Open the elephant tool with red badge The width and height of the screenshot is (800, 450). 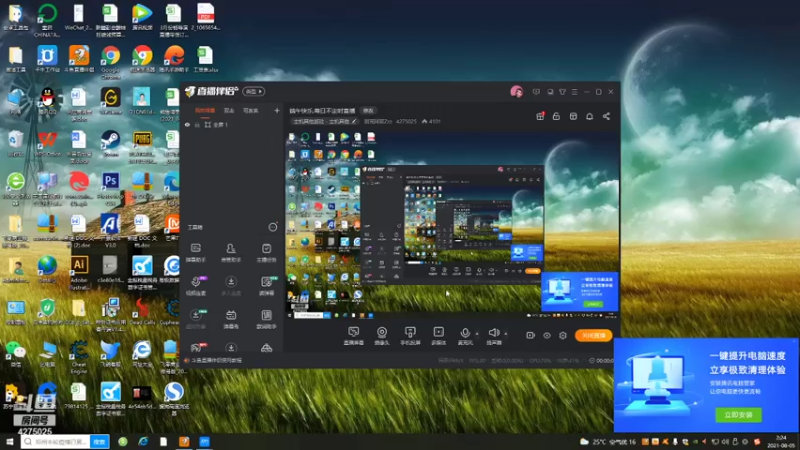pos(196,347)
